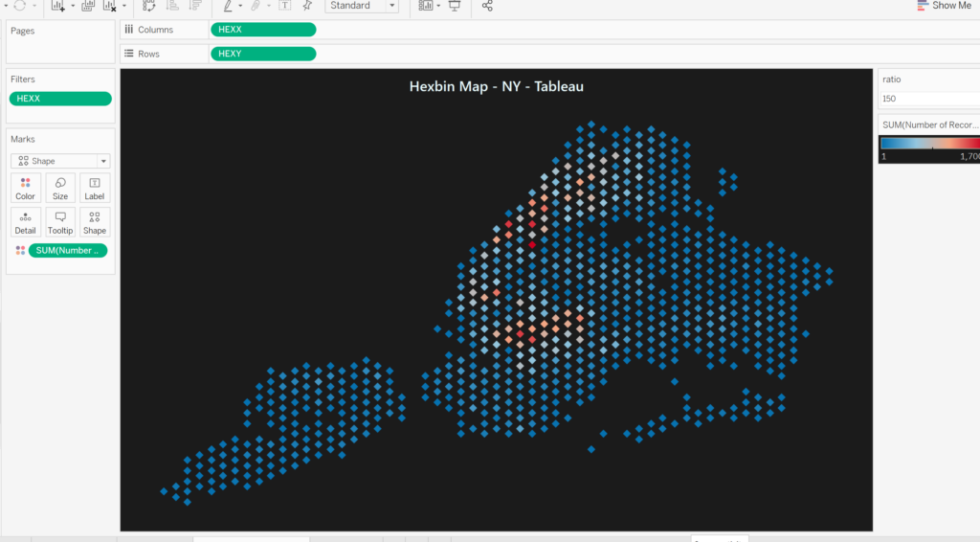Open the Shape marks card button
This screenshot has height=542, width=980.
tap(95, 222)
